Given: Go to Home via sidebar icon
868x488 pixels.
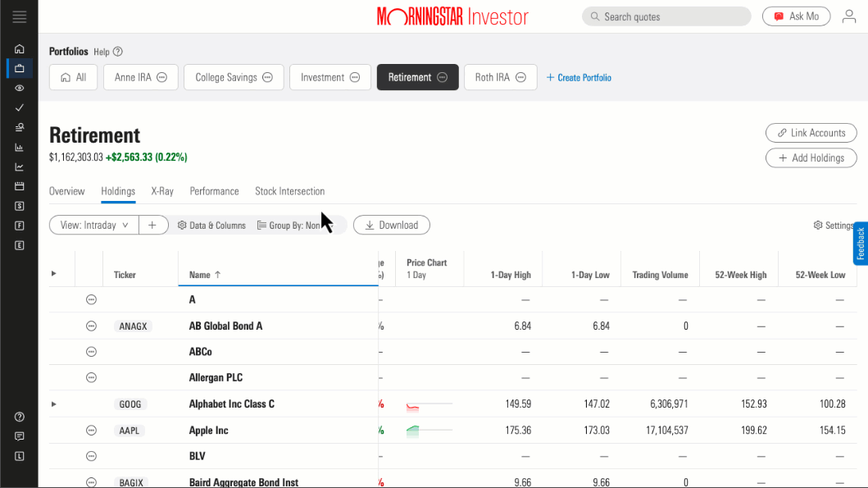Looking at the screenshot, I should coord(20,48).
